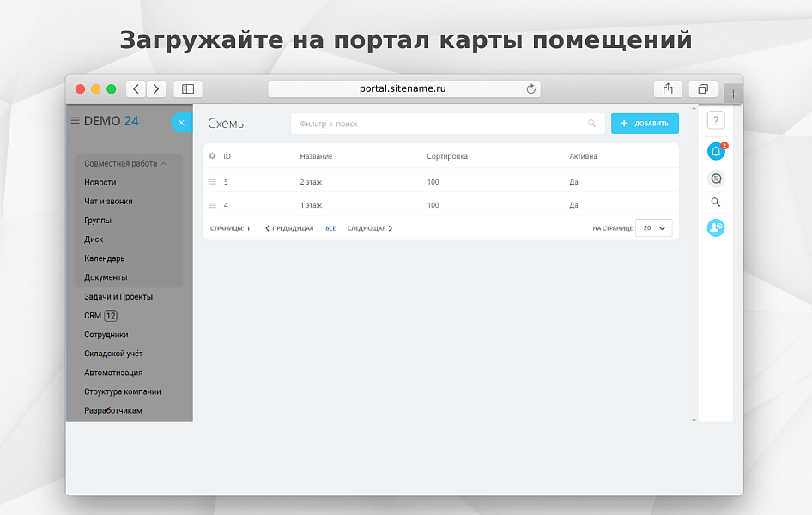This screenshot has width=812, height=515.
Task: Go to next page via Следующая
Action: point(370,228)
